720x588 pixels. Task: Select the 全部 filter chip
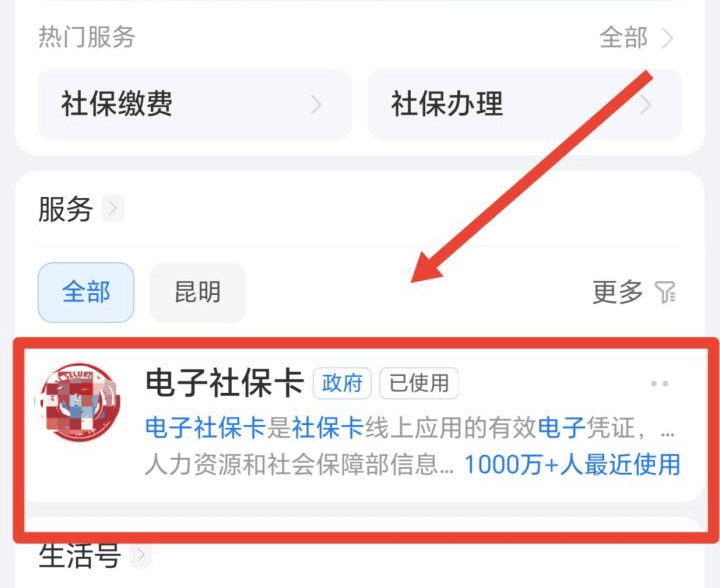point(86,292)
